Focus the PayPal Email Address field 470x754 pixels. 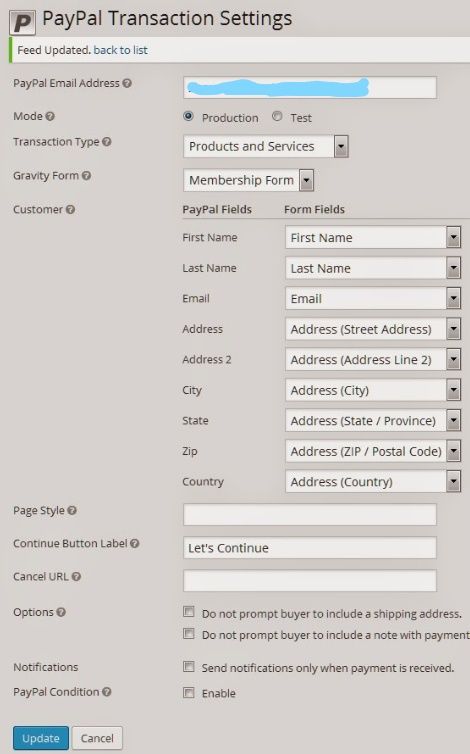click(x=310, y=88)
